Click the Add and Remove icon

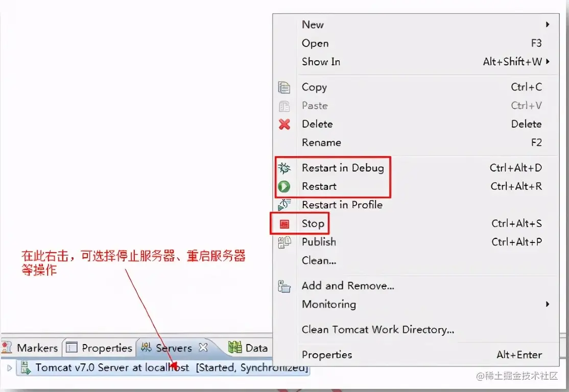click(284, 286)
